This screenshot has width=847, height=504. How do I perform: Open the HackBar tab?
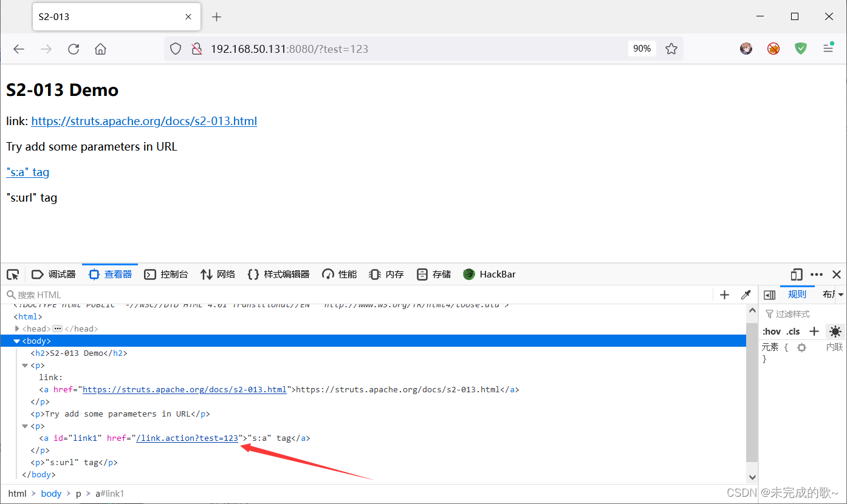coord(489,274)
